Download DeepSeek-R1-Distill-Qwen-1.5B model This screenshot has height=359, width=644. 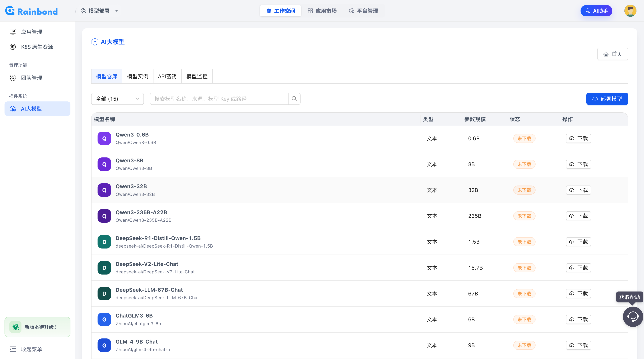[578, 242]
